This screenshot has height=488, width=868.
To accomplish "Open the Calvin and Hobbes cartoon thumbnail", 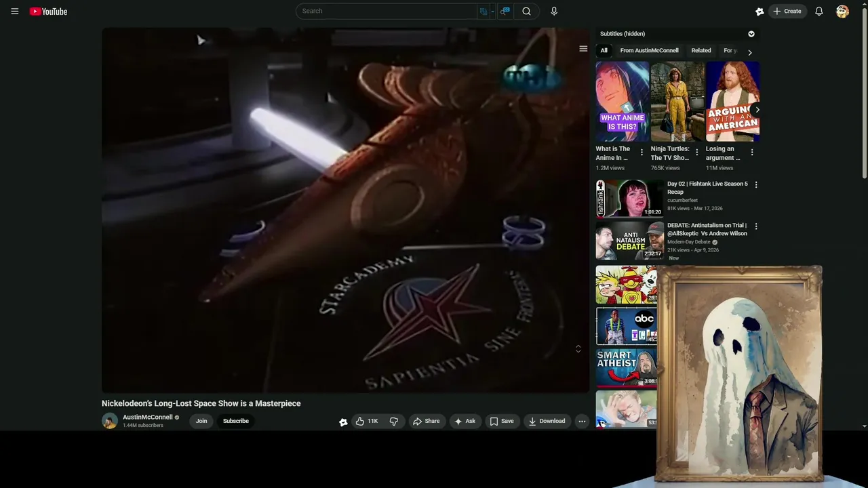I will point(627,285).
